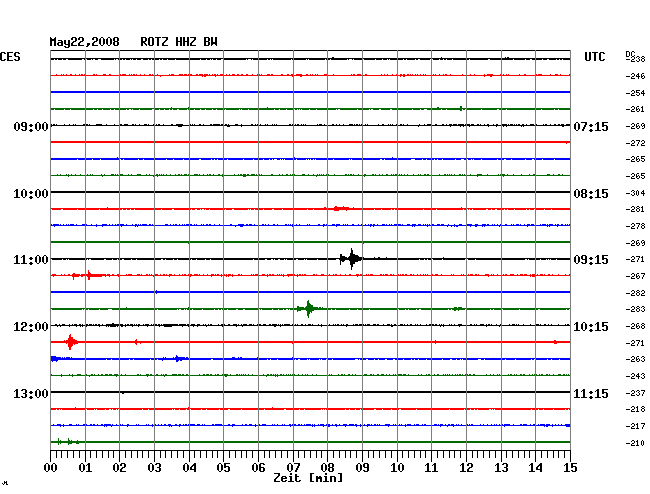The image size is (650, 494).
Task: Select DC offset value -263
Action: click(x=635, y=359)
